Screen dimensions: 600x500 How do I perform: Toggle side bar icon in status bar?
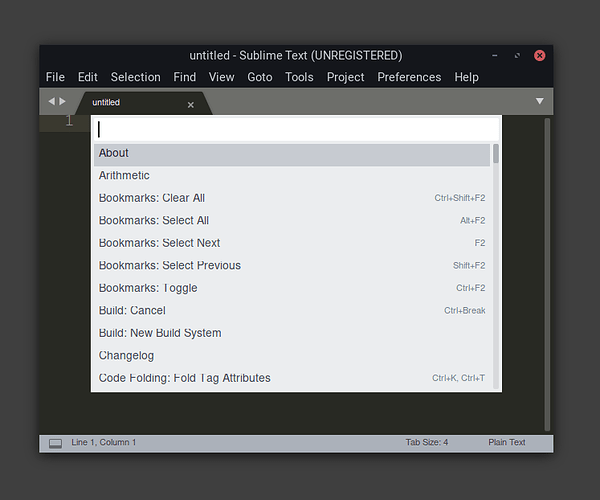click(x=55, y=443)
